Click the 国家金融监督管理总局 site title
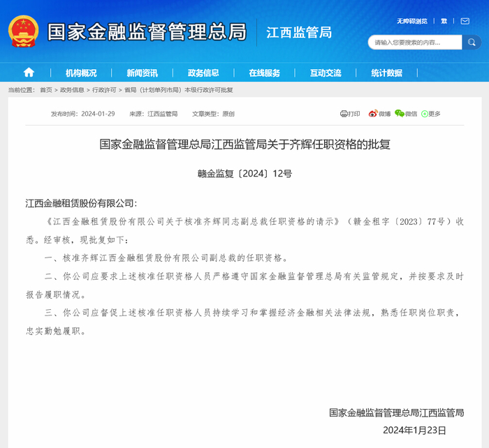This screenshot has height=448, width=489. [x=147, y=31]
